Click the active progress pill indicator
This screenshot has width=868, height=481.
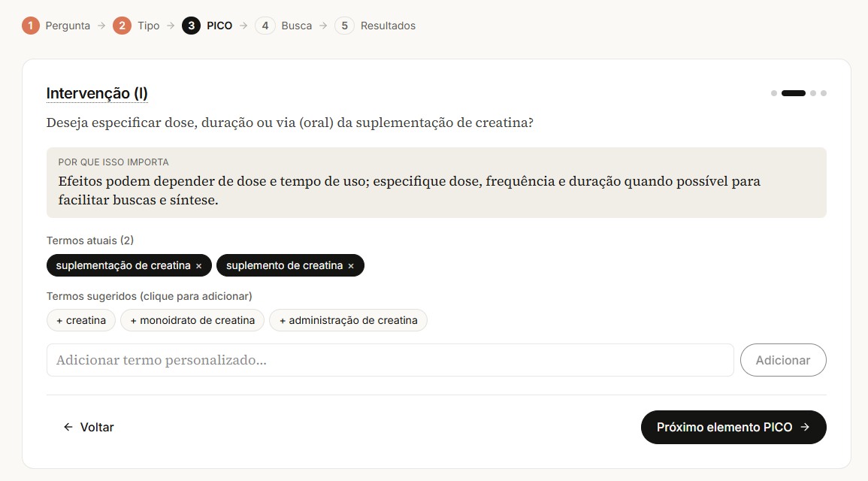click(794, 93)
